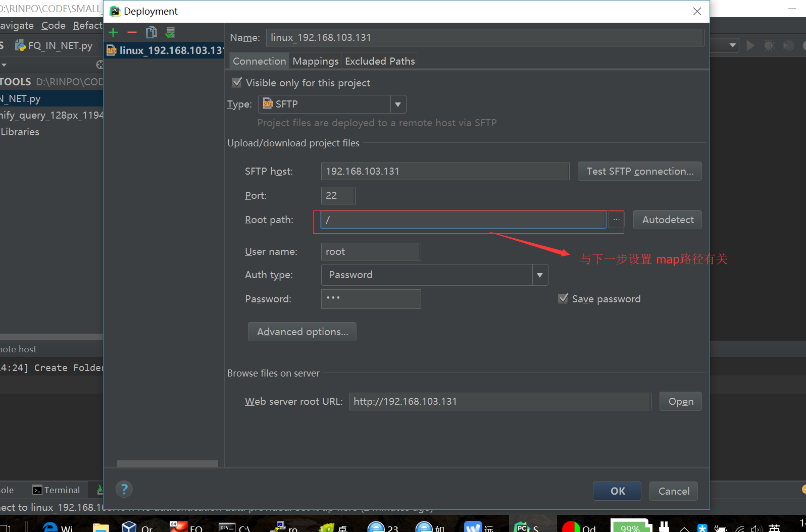The image size is (806, 532).
Task: Open the Auth type Password dropdown
Action: pos(539,275)
